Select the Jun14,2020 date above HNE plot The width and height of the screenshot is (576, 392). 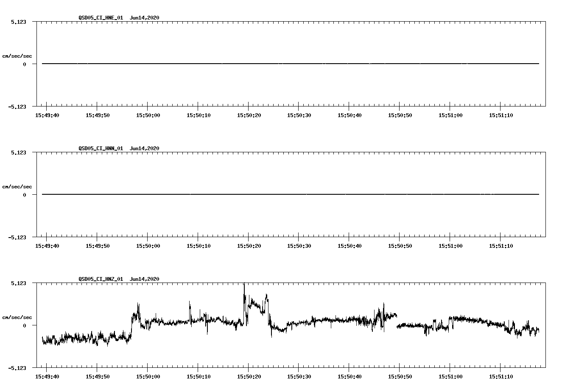(x=145, y=18)
